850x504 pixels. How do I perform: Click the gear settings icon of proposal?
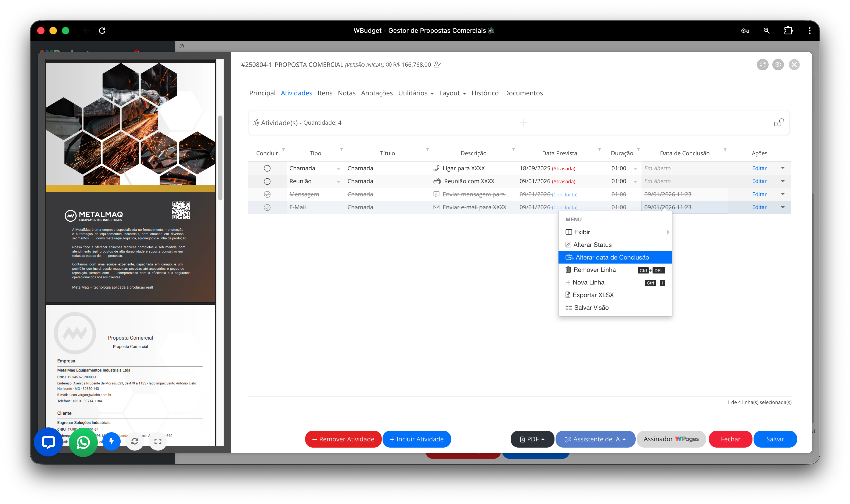(x=778, y=64)
